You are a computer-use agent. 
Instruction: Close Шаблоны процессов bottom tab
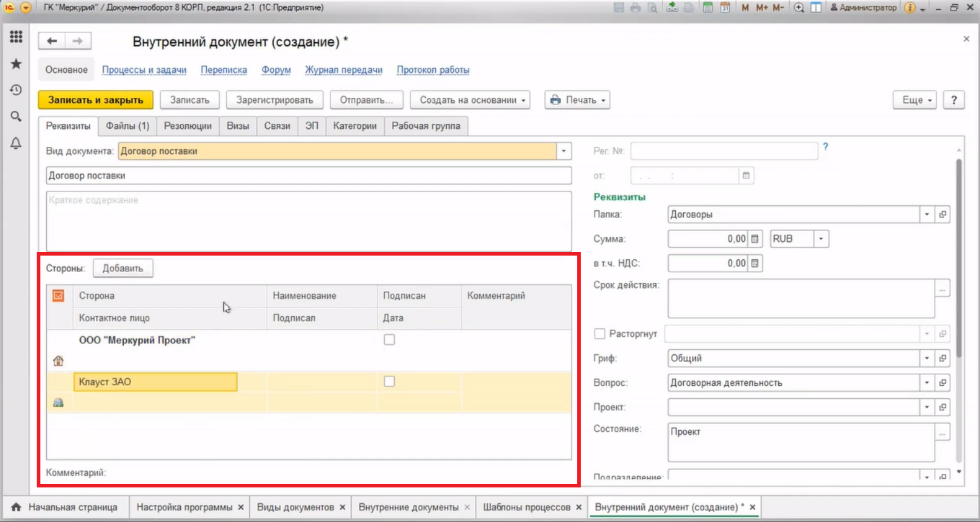pos(578,507)
